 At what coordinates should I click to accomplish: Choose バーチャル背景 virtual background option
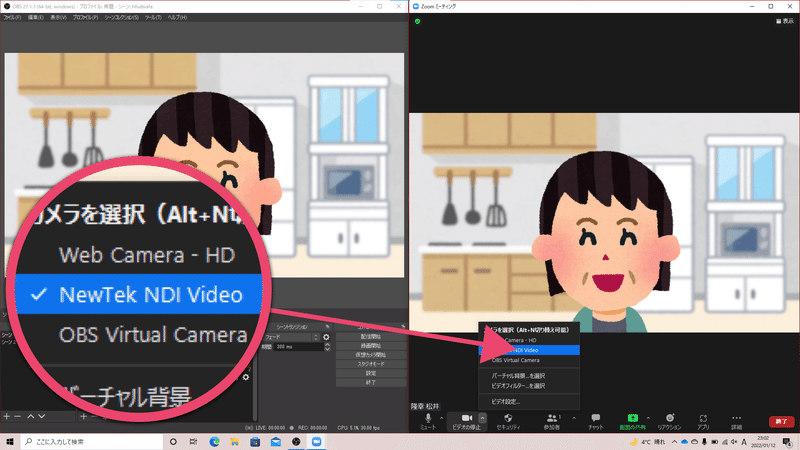pos(529,376)
